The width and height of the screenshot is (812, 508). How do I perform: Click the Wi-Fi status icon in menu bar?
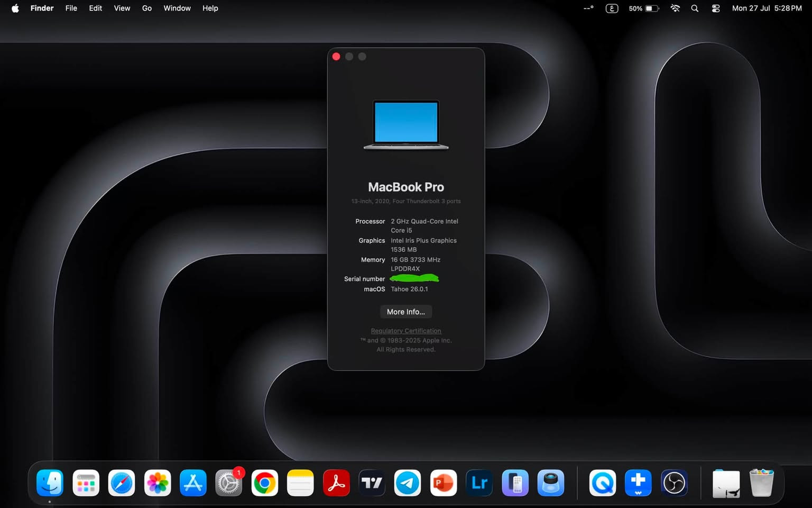tap(675, 8)
